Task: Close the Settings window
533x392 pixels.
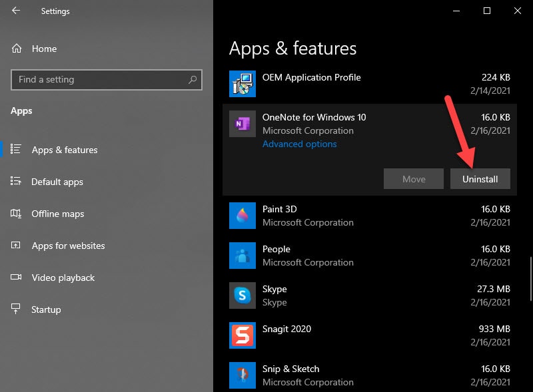Action: [x=518, y=11]
